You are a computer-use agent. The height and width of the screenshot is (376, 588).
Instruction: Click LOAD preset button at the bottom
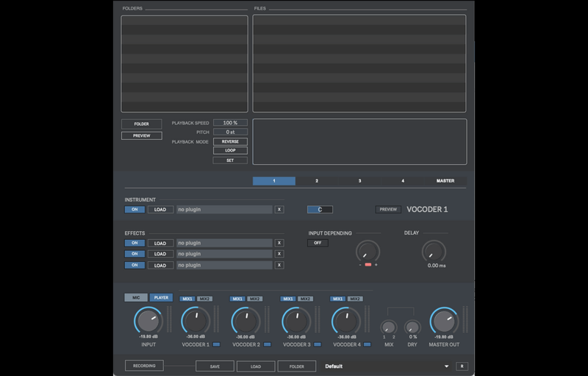tap(256, 366)
